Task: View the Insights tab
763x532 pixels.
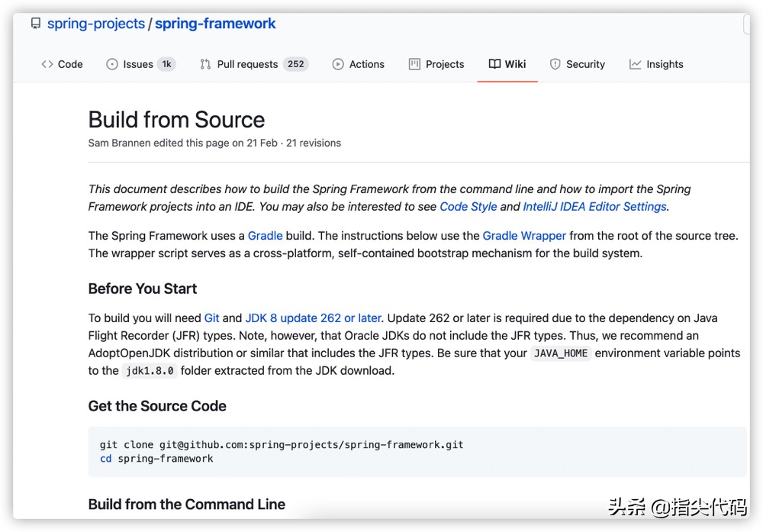Action: 656,64
